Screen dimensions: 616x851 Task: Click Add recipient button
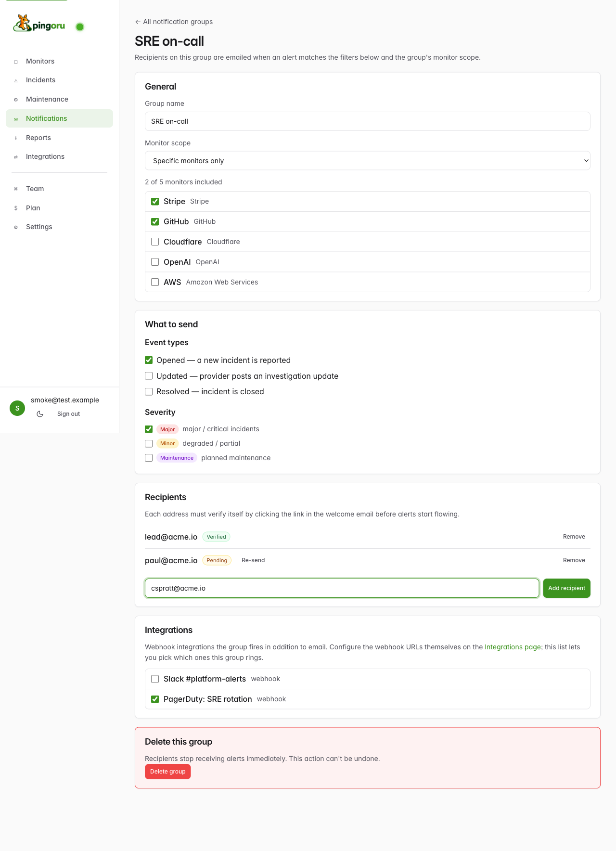pos(567,588)
